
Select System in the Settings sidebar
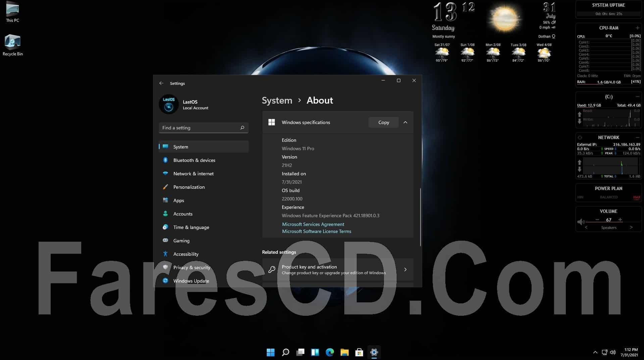203,147
